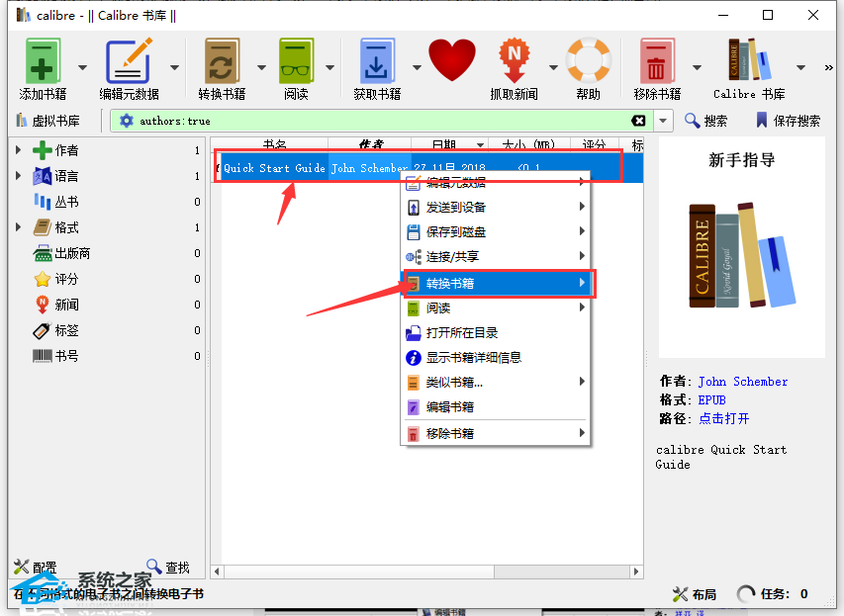Open Convert books toolbar dropdown arrow
The width and height of the screenshot is (844, 616).
[261, 67]
